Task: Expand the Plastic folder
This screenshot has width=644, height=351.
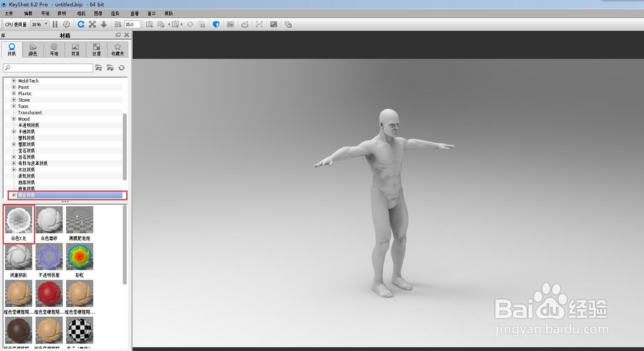Action: pos(14,93)
